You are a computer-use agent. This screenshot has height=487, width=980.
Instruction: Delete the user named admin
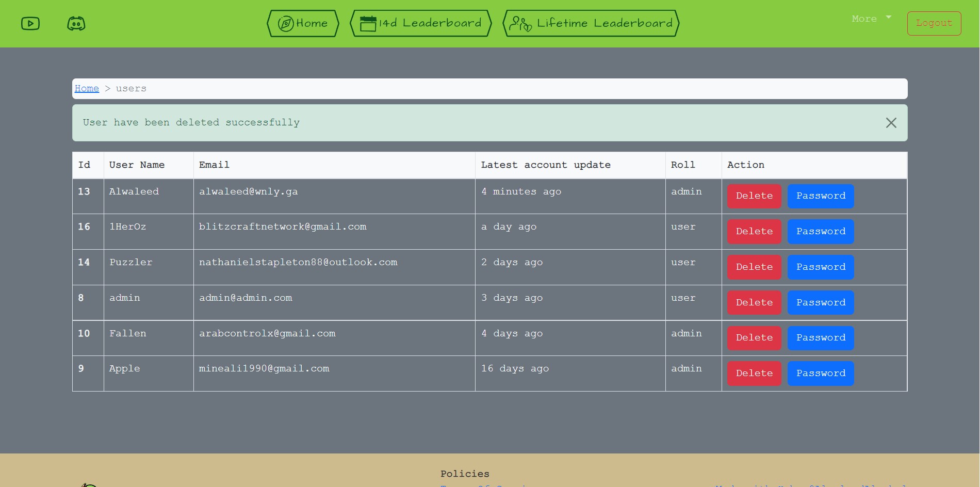coord(754,303)
